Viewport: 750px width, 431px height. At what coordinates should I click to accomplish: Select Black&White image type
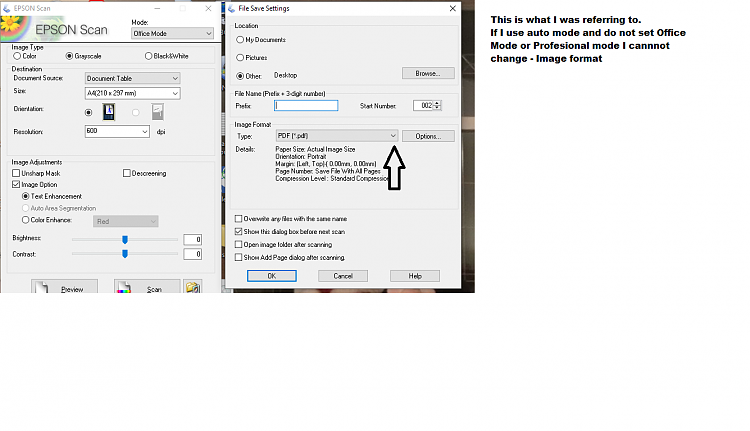click(166, 56)
